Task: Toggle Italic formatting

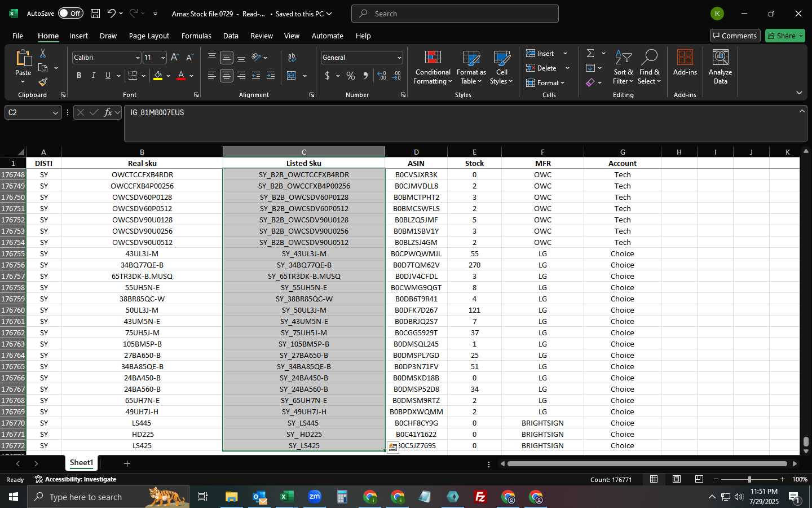Action: click(x=94, y=76)
